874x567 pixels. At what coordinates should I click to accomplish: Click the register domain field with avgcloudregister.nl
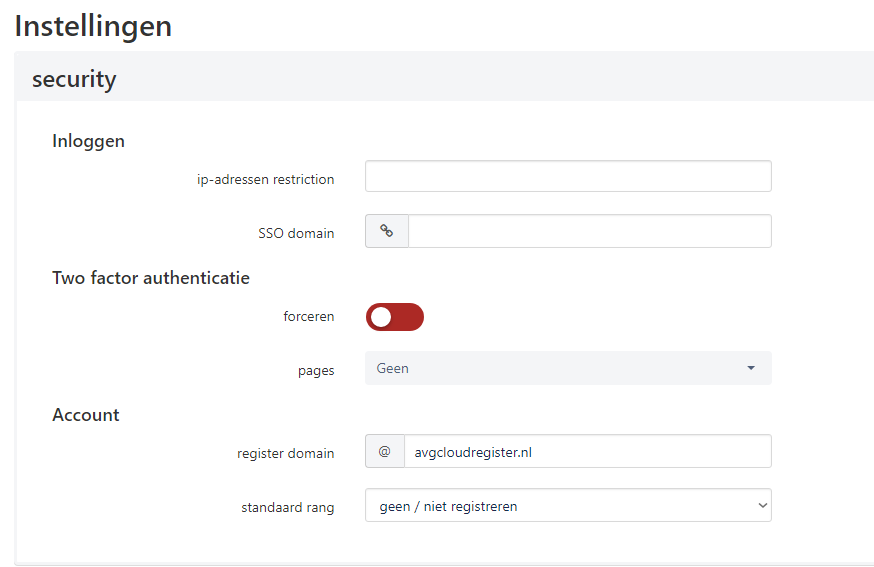click(x=587, y=451)
